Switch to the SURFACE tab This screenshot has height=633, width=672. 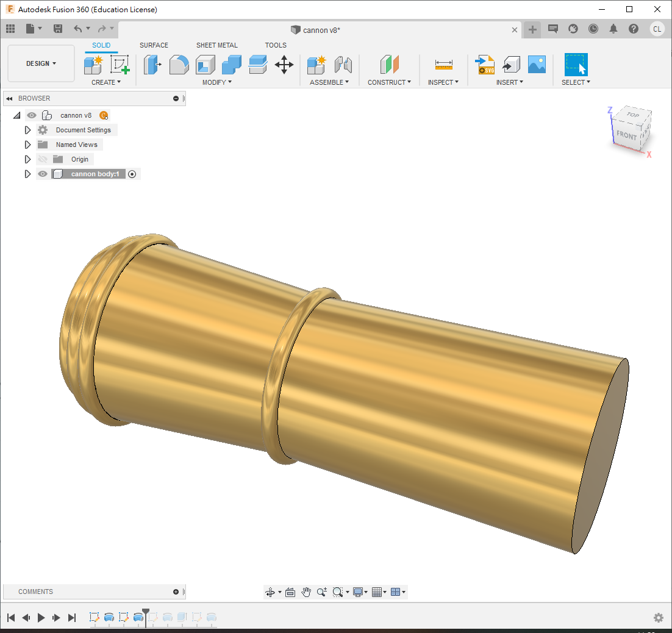click(154, 45)
